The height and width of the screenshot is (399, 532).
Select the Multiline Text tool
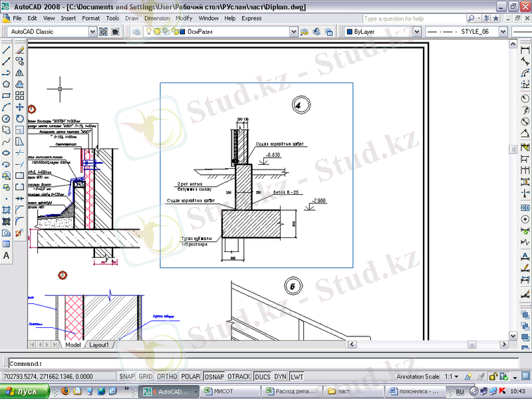point(6,256)
